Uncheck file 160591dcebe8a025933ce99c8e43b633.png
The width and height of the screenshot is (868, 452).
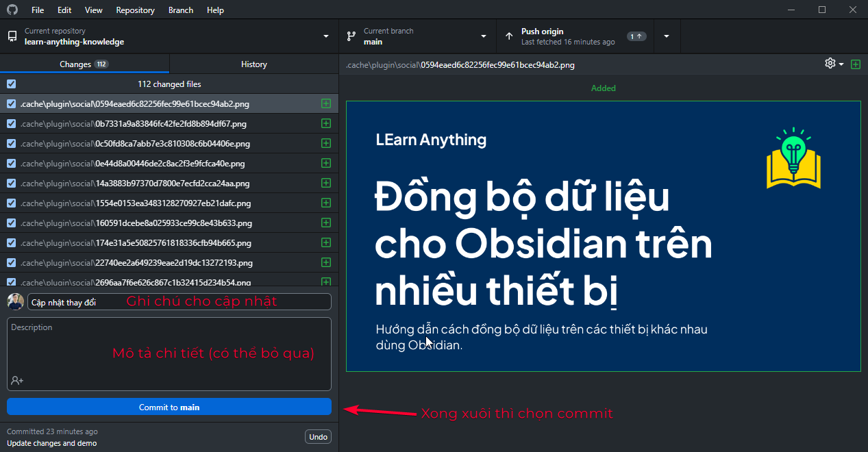click(11, 223)
